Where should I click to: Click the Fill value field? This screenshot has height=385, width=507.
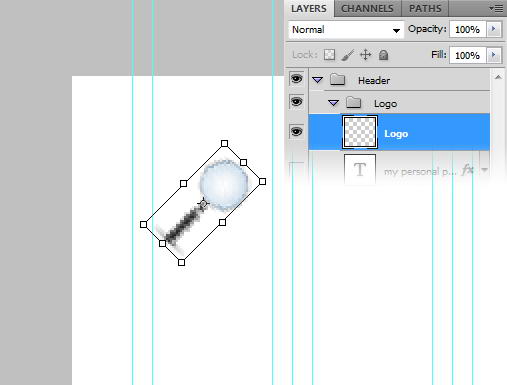tap(467, 55)
